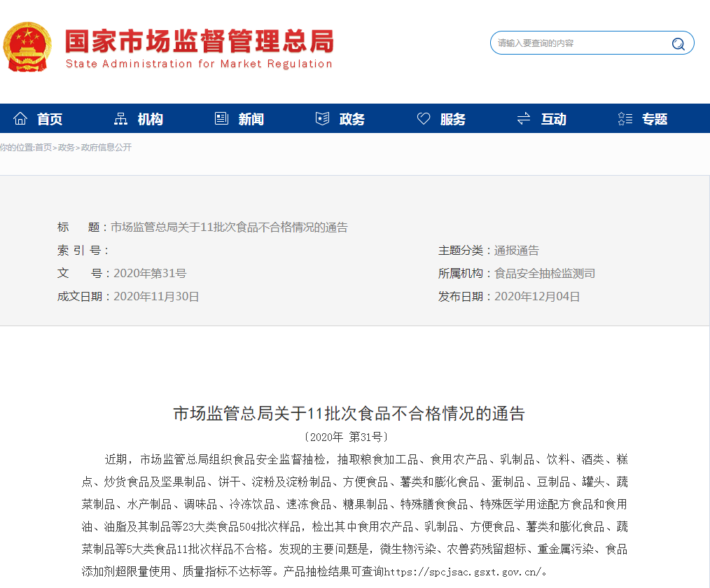Click the subtitle 〔2020年 第31号〕
Image resolution: width=710 pixels, height=588 pixels.
pos(347,437)
